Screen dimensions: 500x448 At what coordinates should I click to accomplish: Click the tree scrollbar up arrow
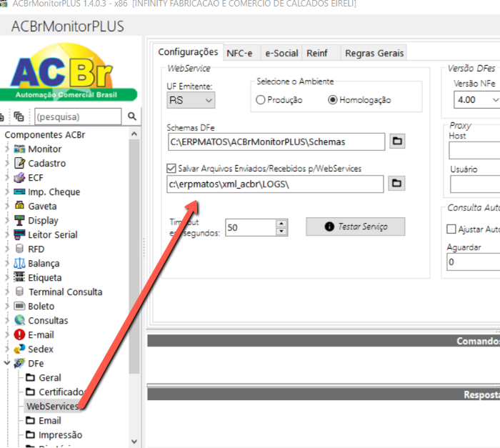134,134
